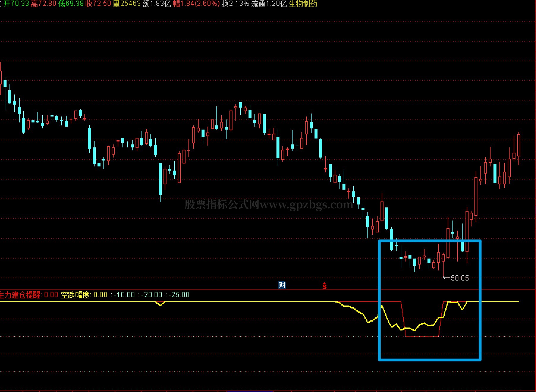The height and width of the screenshot is (392, 536).
Task: Click the blue 财 financial report icon
Action: pyautogui.click(x=282, y=285)
